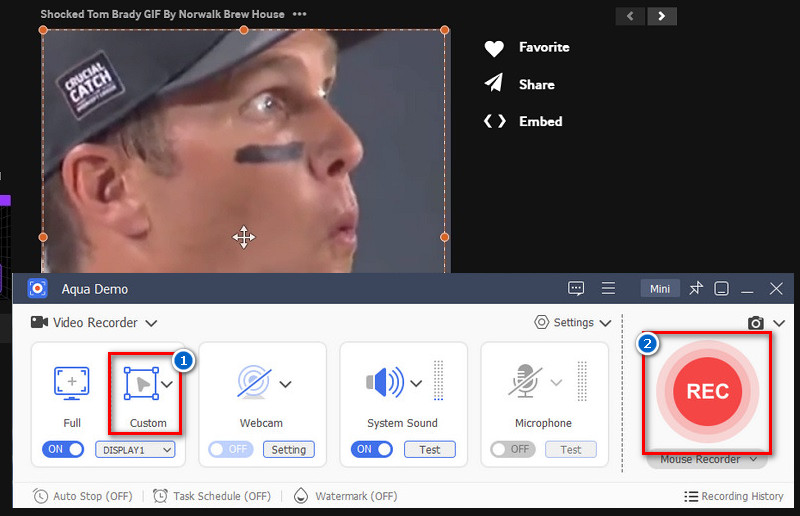The image size is (800, 516).
Task: Open the feedback chat bubble icon
Action: [576, 289]
